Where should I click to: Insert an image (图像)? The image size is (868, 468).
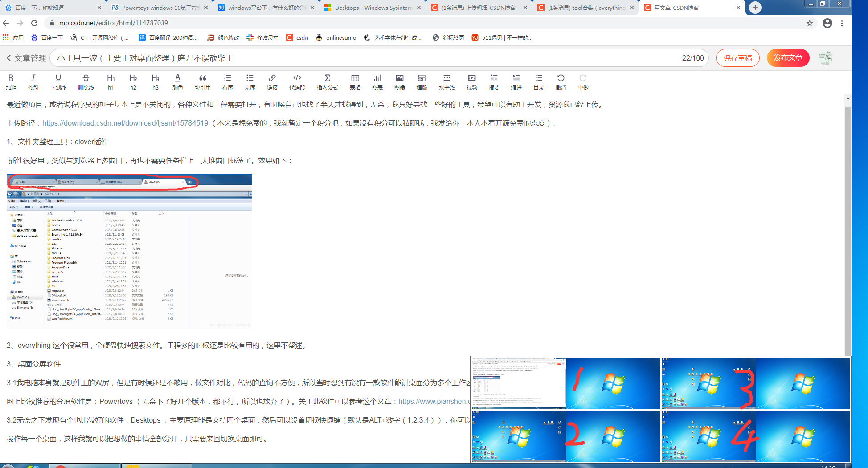400,82
